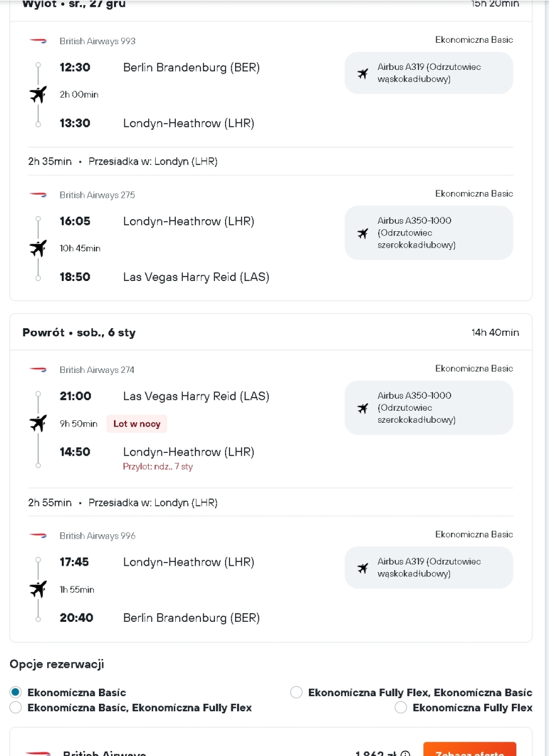Click the Przylot: ndz., 7 sty arrival note
Viewport: 549px width, 756px height.
pyautogui.click(x=158, y=467)
